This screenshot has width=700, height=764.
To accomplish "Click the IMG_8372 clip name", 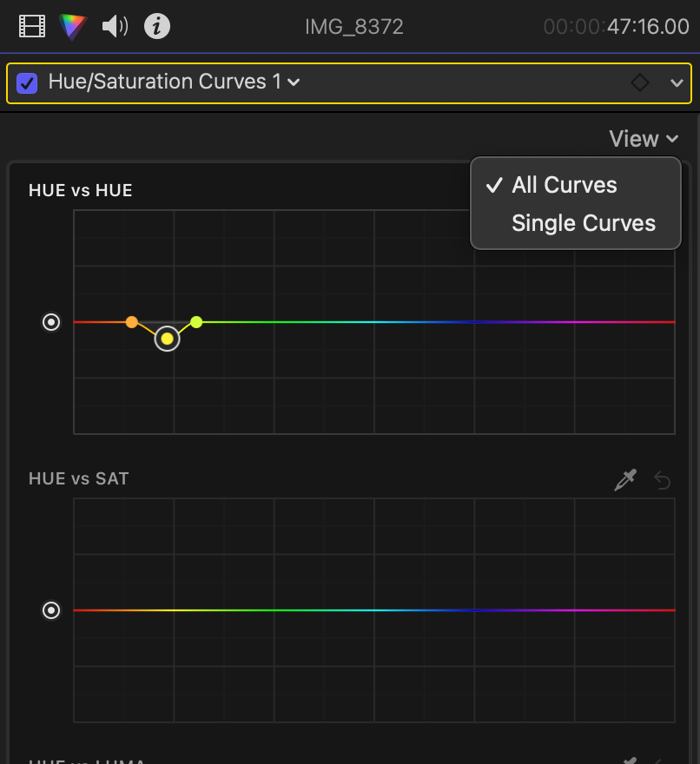I will coord(354,27).
